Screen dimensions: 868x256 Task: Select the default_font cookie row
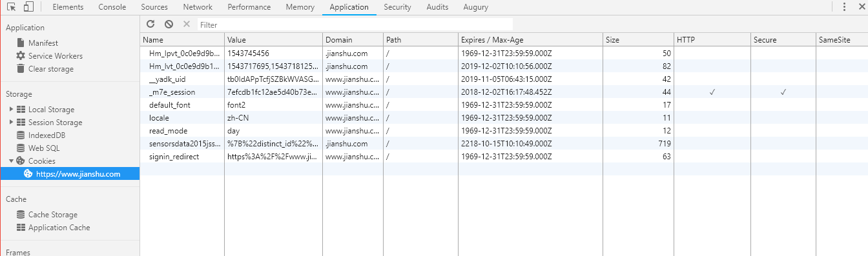tap(504, 105)
